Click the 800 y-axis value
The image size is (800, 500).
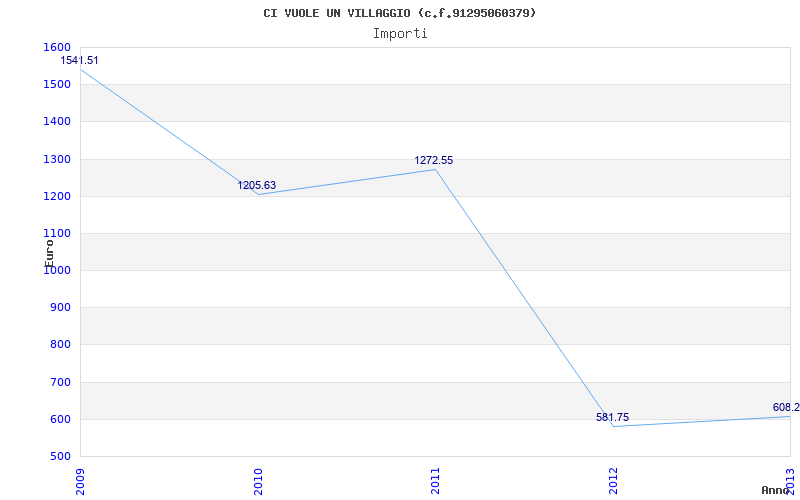click(x=61, y=345)
